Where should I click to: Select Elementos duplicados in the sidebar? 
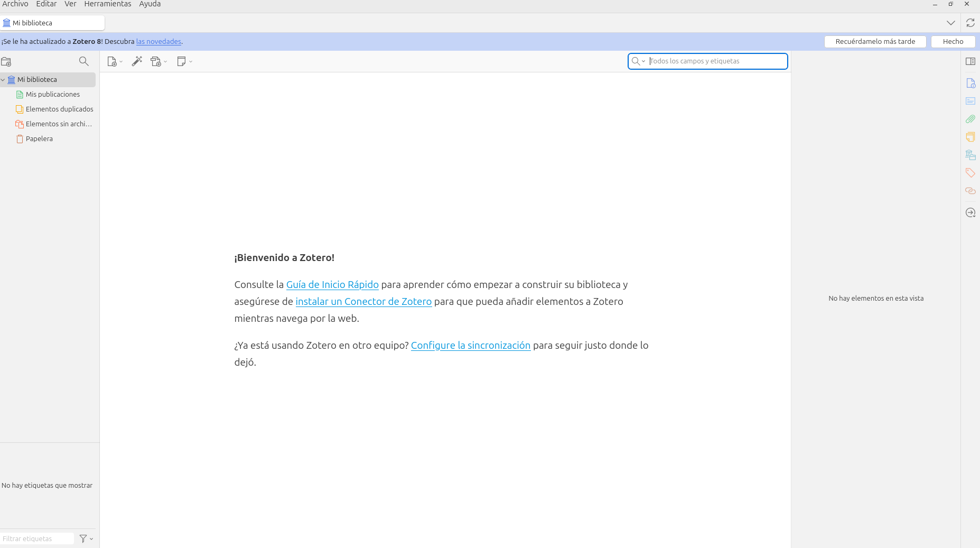(59, 109)
